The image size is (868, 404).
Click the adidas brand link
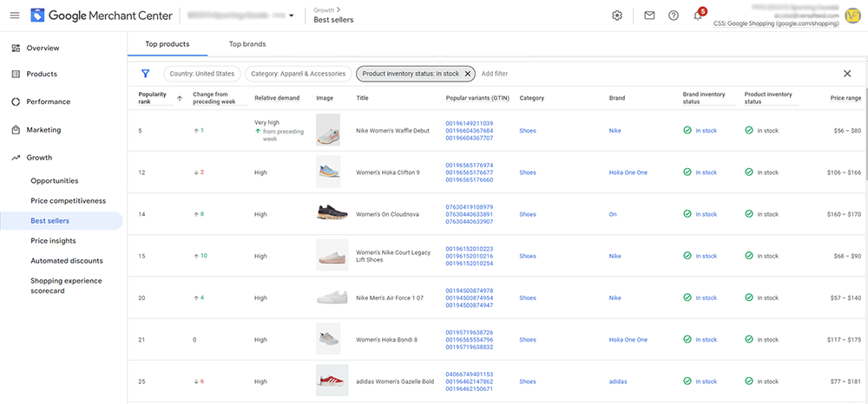click(618, 381)
